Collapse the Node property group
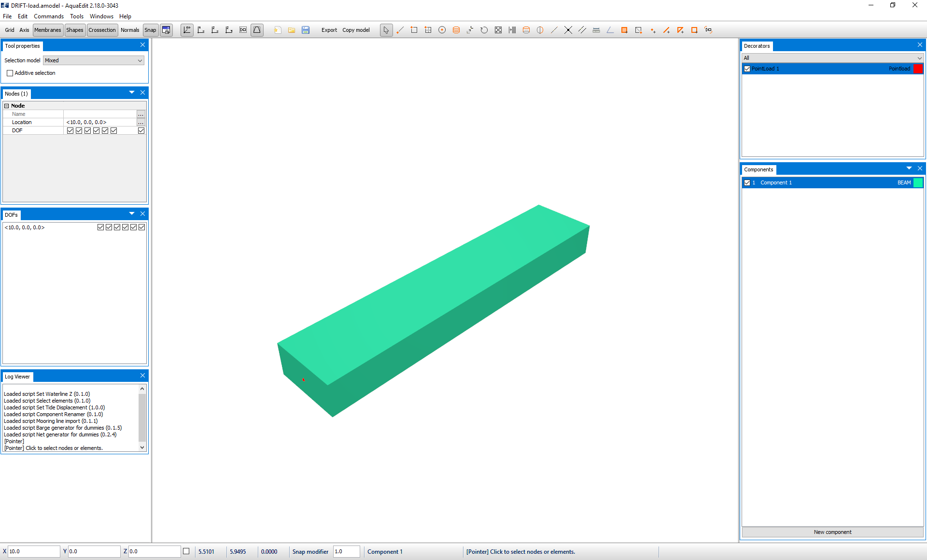This screenshot has height=560, width=927. [7, 106]
